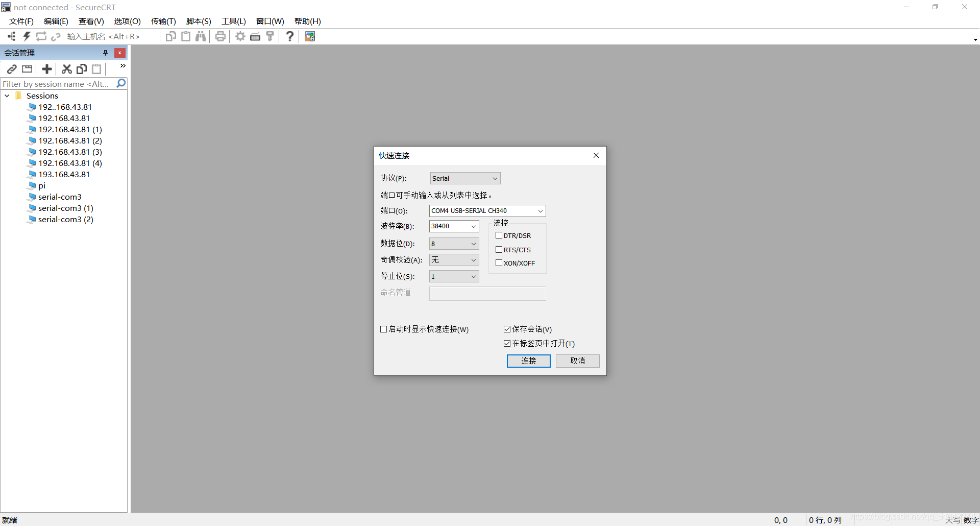Close the Quick Connect dialog
Image resolution: width=980 pixels, height=526 pixels.
596,155
